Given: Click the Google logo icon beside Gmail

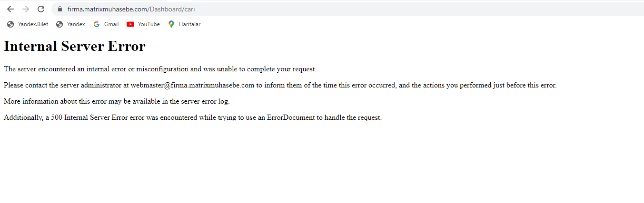Looking at the screenshot, I should click(x=97, y=24).
